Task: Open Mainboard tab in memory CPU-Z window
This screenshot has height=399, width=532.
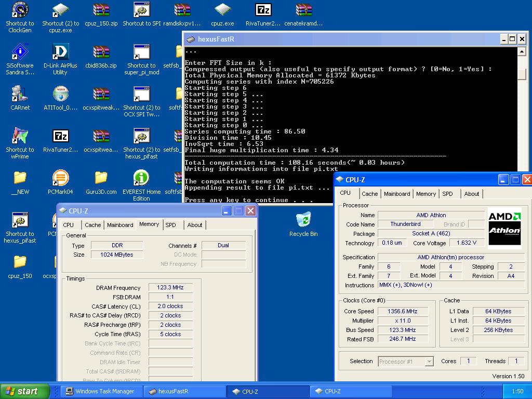Action: click(120, 225)
